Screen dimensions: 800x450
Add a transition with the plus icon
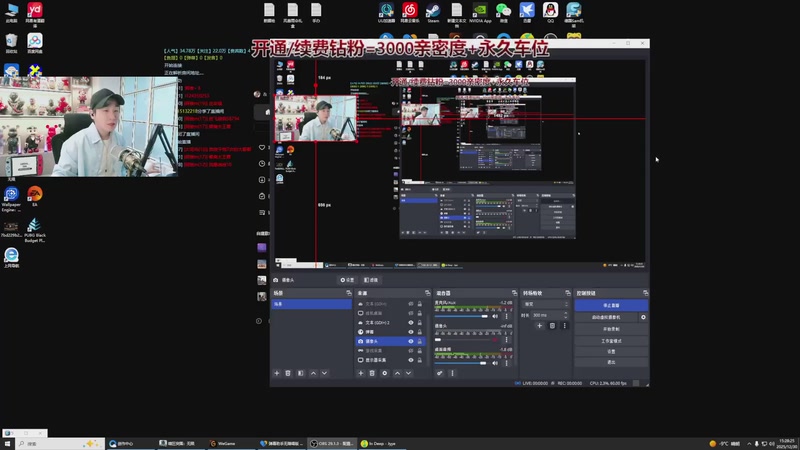pos(539,326)
